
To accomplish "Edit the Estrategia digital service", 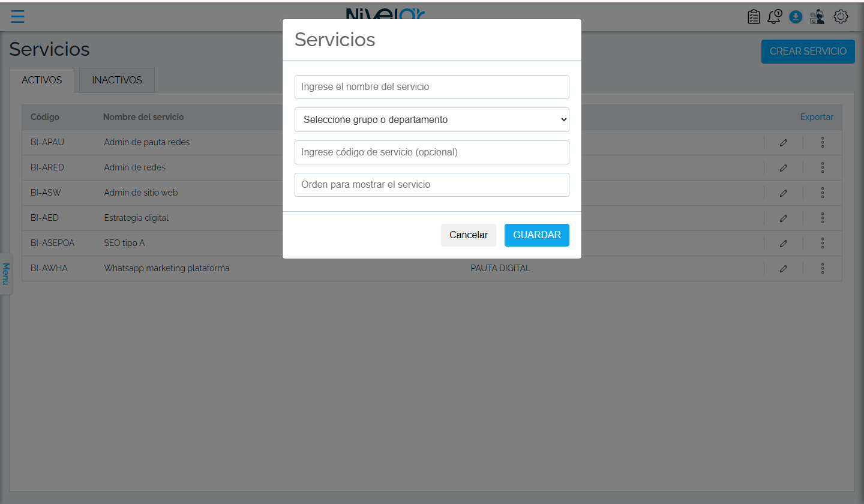I will pos(783,218).
